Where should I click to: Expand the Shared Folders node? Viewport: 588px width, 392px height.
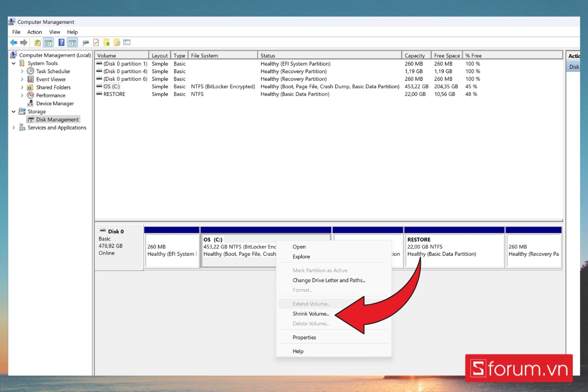point(22,87)
